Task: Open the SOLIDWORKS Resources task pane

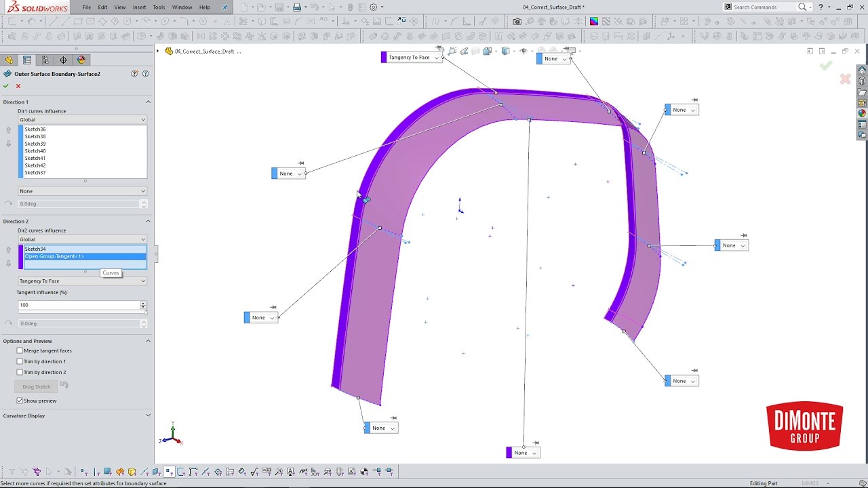Action: pyautogui.click(x=862, y=70)
